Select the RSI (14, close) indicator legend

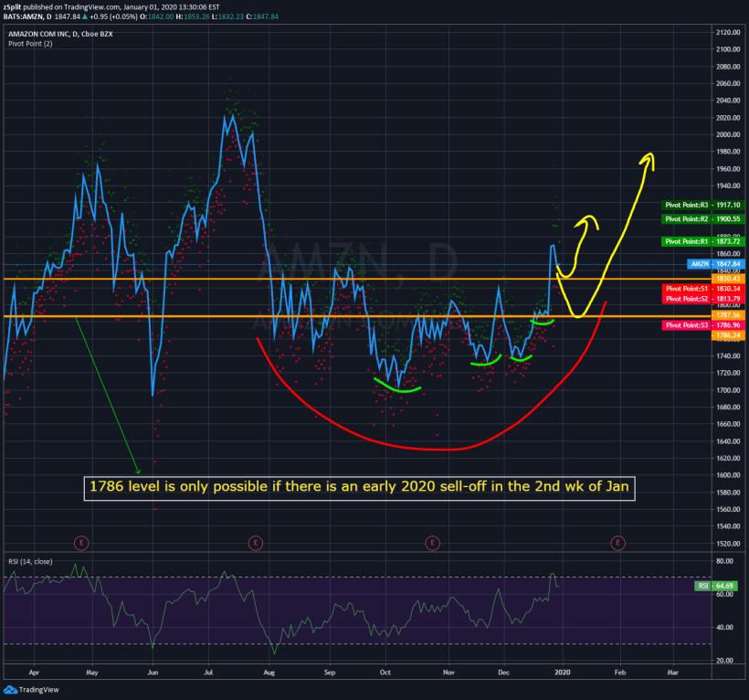point(32,563)
